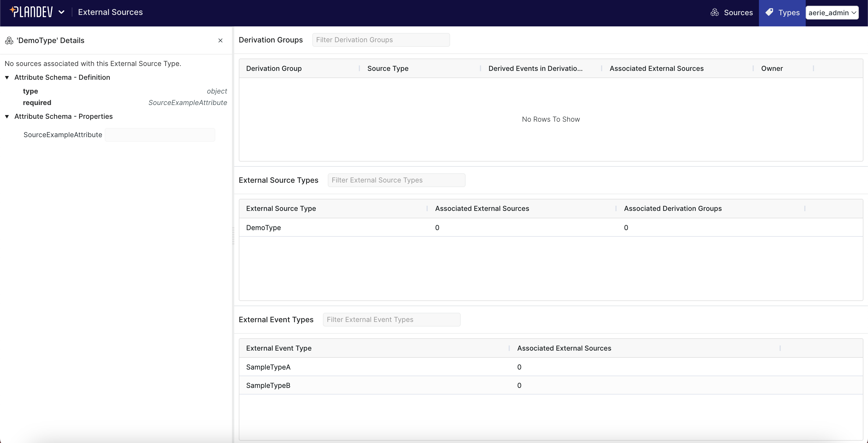This screenshot has width=868, height=443.
Task: Sort by the External Source Type column header
Action: 281,208
